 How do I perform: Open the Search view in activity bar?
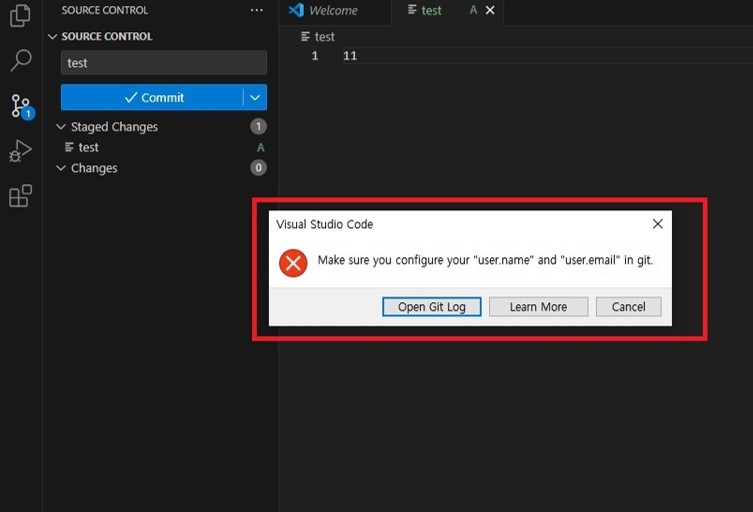click(x=21, y=61)
